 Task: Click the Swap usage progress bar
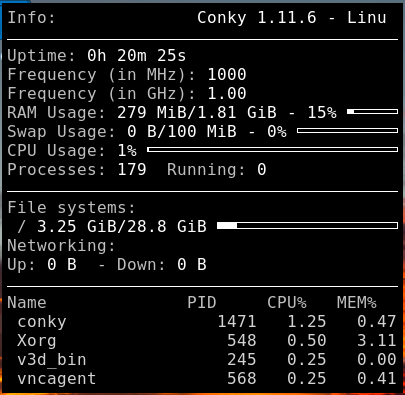[347, 131]
